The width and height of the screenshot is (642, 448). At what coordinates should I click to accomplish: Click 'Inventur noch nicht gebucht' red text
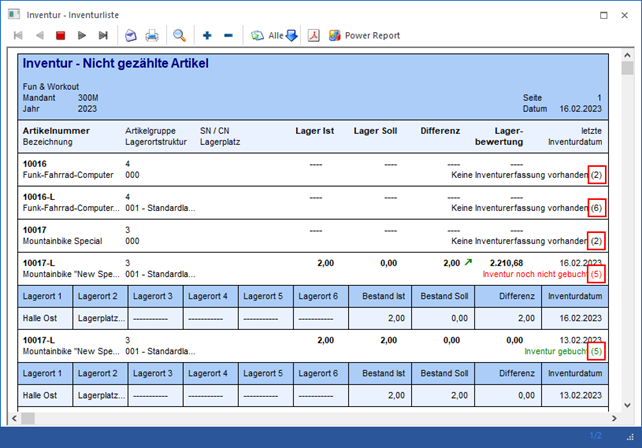534,273
